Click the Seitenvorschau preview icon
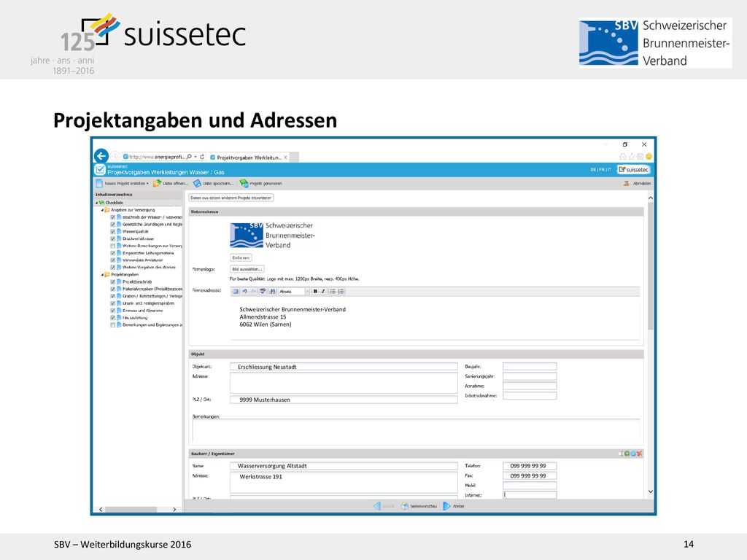The width and height of the screenshot is (747, 560). point(404,506)
